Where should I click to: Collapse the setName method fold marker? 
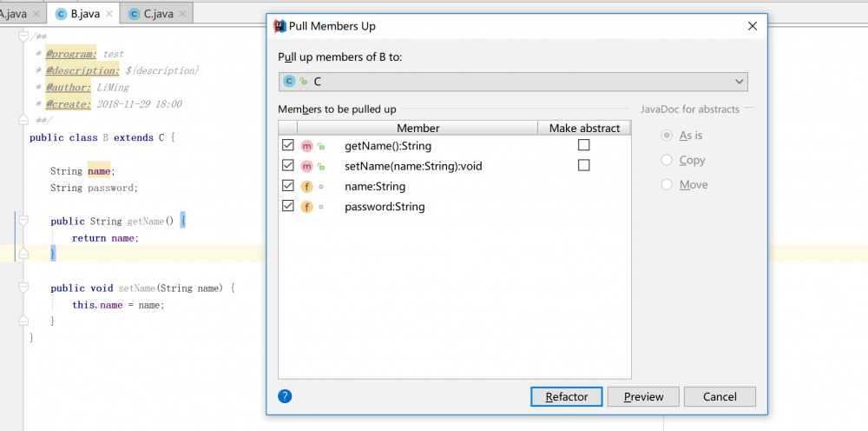pyautogui.click(x=24, y=288)
